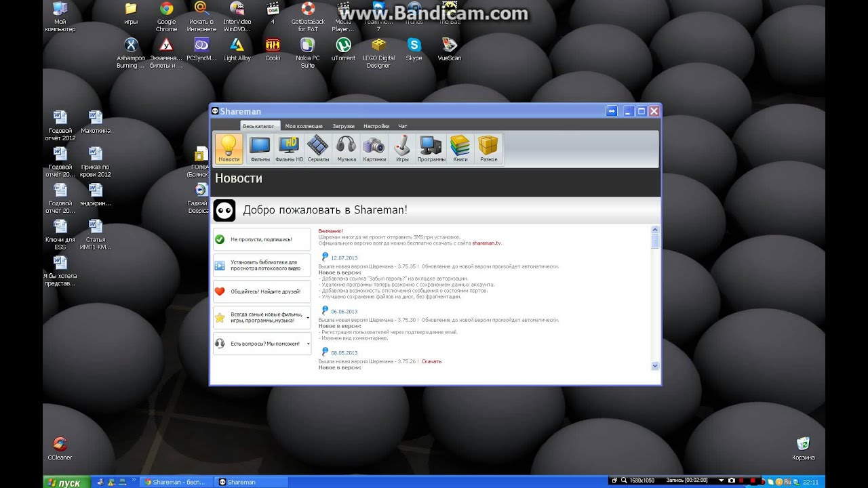The height and width of the screenshot is (488, 868).
Task: Open the Игры joystick icon
Action: pos(402,148)
